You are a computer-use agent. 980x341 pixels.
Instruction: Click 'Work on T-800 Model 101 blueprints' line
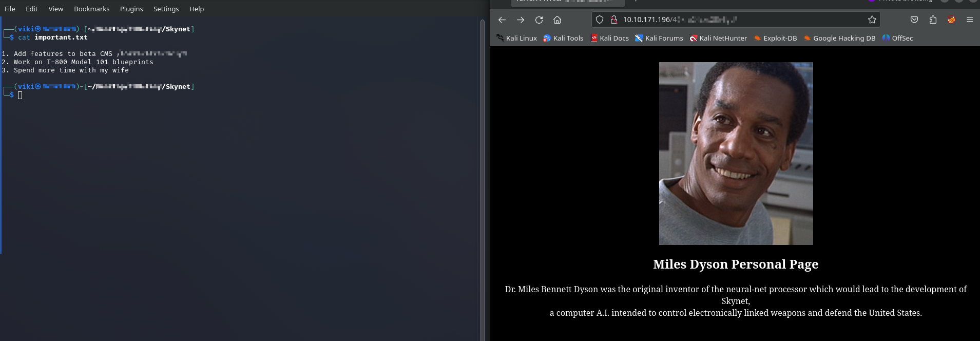78,62
